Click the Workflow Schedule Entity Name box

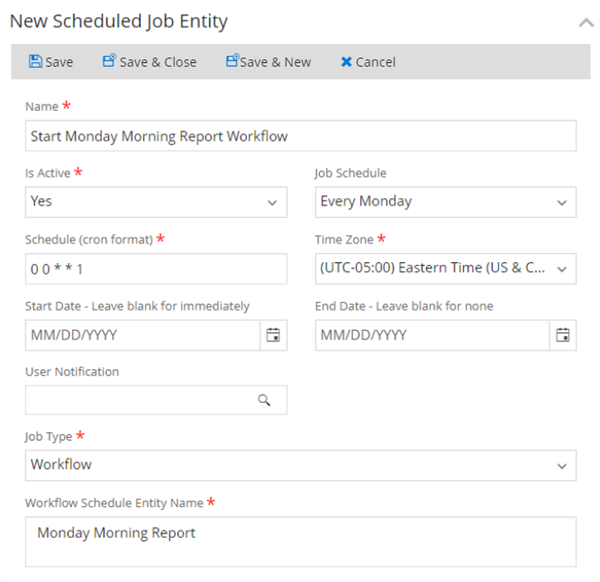click(300, 541)
